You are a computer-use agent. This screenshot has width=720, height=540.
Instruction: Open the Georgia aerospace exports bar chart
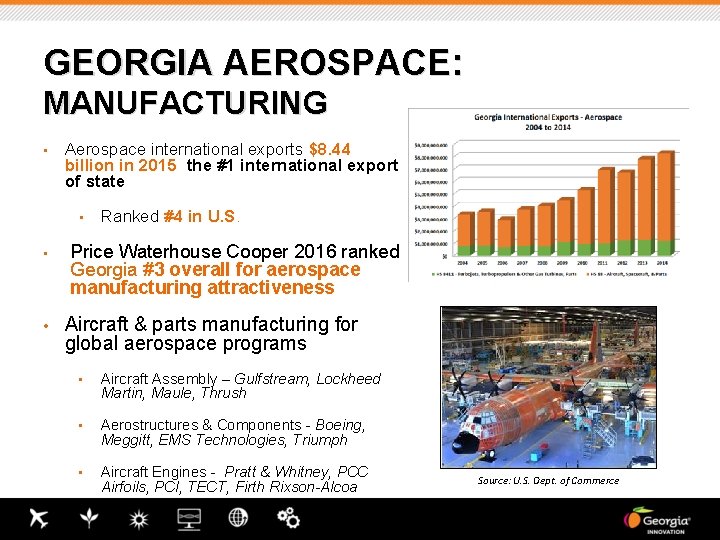pyautogui.click(x=548, y=195)
